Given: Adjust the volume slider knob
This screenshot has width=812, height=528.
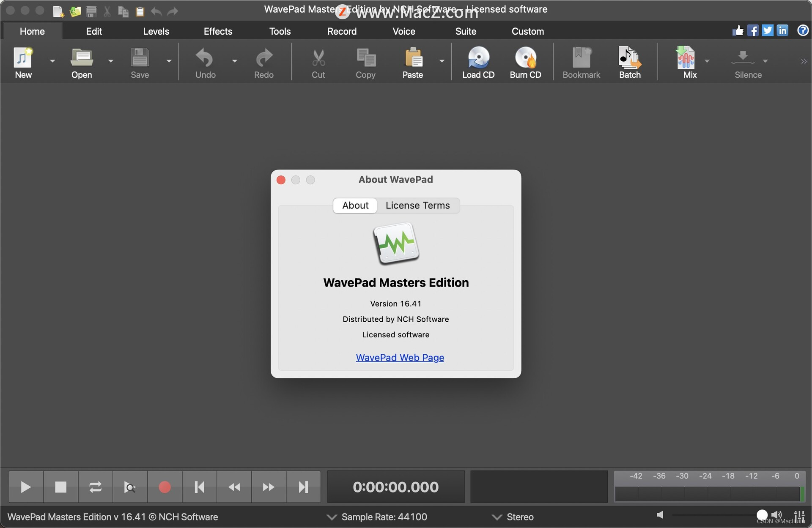Looking at the screenshot, I should pos(762,515).
